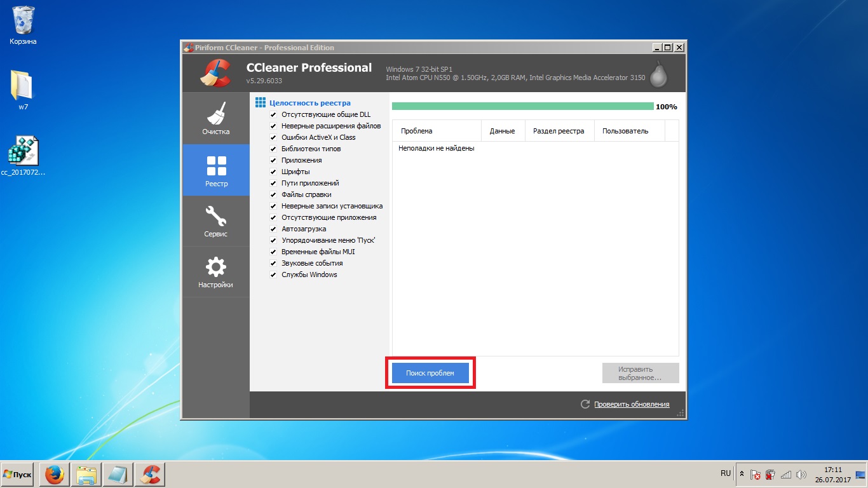Toggle Ошибки ActiveX и Class checkbox
This screenshot has width=868, height=488.
point(273,137)
